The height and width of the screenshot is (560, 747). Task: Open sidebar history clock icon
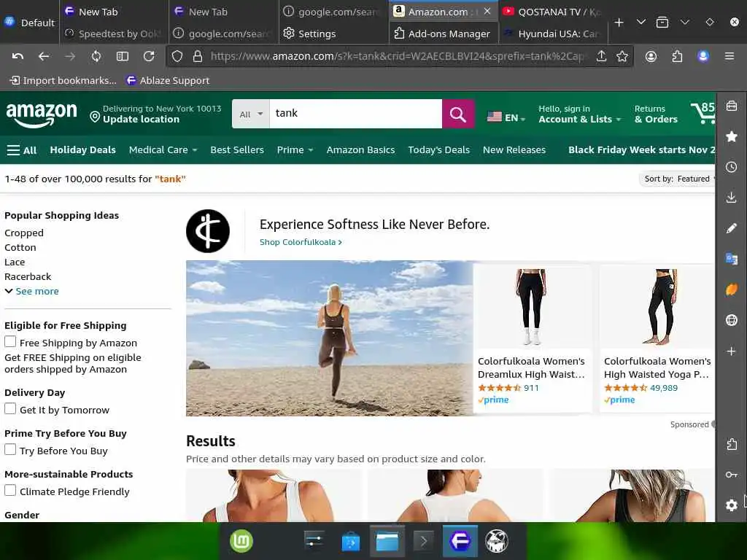[731, 167]
